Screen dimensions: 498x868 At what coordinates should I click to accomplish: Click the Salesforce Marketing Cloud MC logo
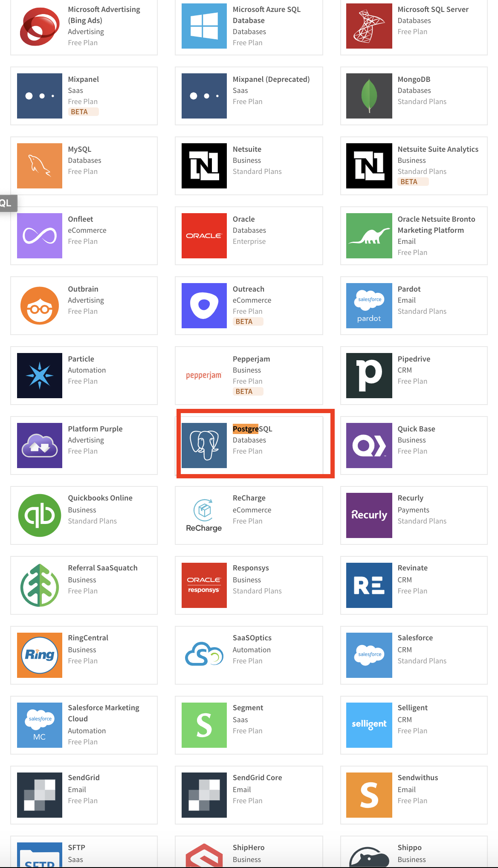click(40, 725)
